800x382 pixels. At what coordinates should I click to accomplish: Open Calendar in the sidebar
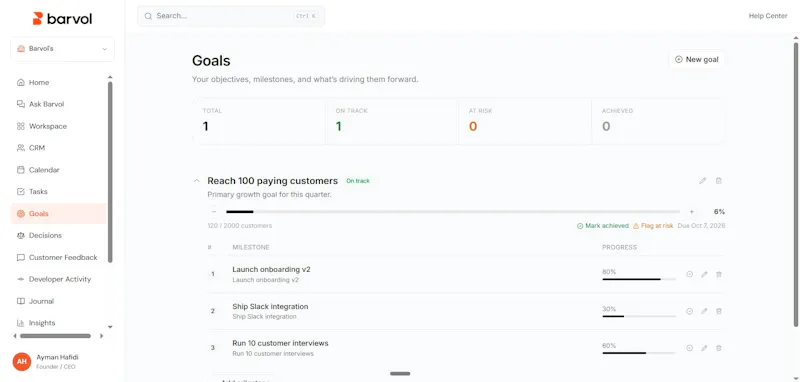(x=58, y=170)
